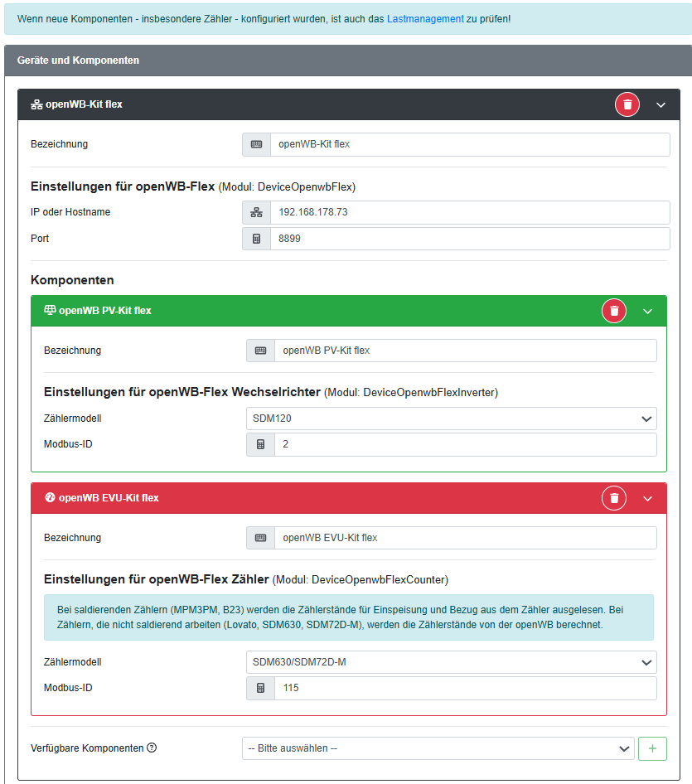Screen dimensions: 692x784
Task: Click the gauge icon in EVU-Kit header
Action: tap(50, 497)
